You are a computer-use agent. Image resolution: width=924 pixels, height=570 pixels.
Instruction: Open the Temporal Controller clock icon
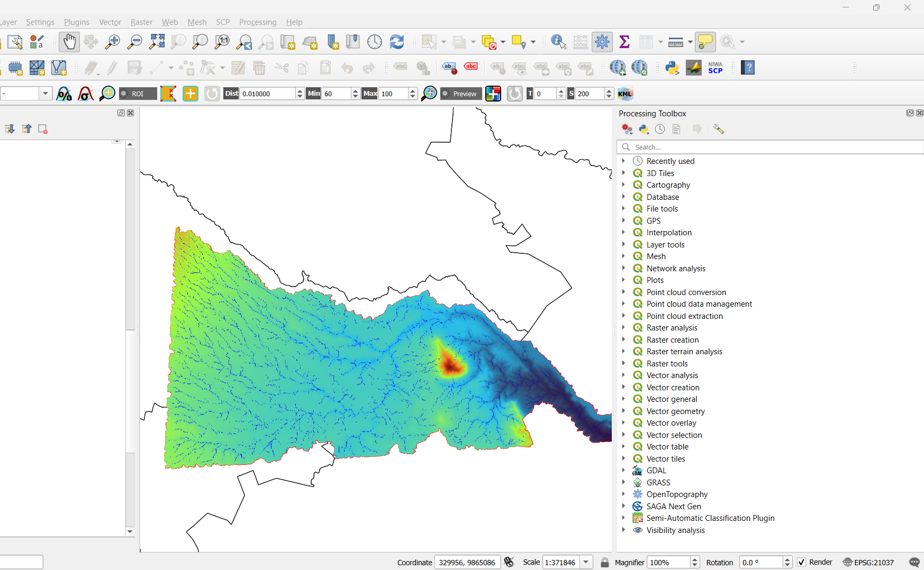pos(375,42)
